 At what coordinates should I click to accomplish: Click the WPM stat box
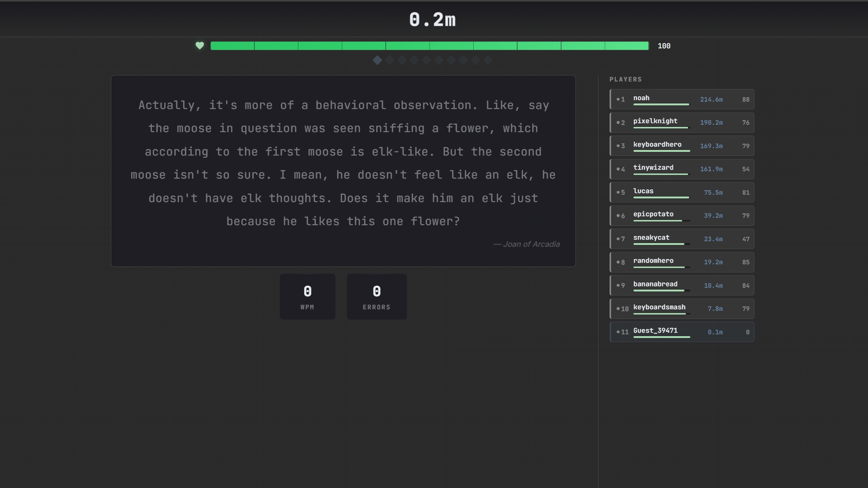tap(307, 296)
